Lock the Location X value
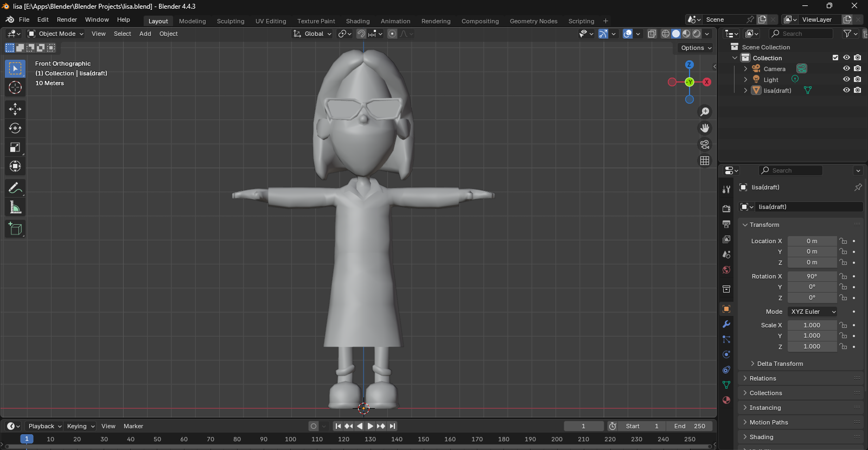 (x=843, y=241)
